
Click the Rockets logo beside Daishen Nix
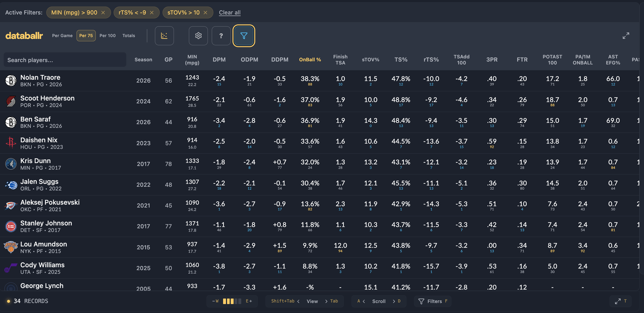point(11,143)
